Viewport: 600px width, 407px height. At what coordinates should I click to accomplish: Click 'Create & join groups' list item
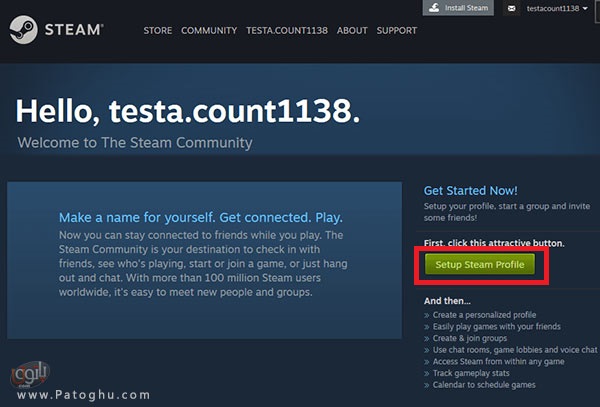(470, 338)
